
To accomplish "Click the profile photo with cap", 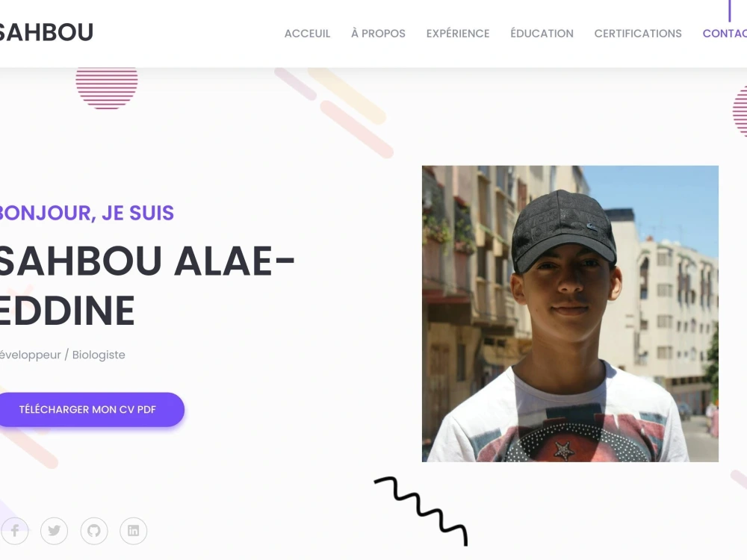I will [570, 314].
